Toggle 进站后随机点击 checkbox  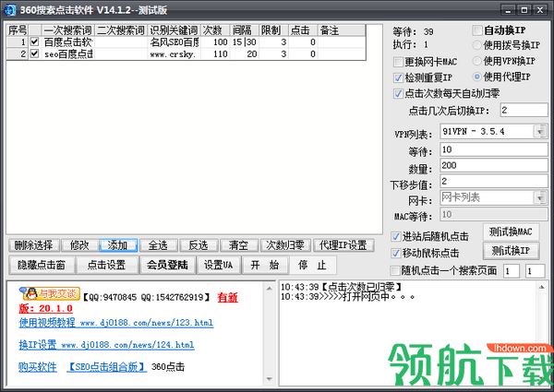[396, 236]
